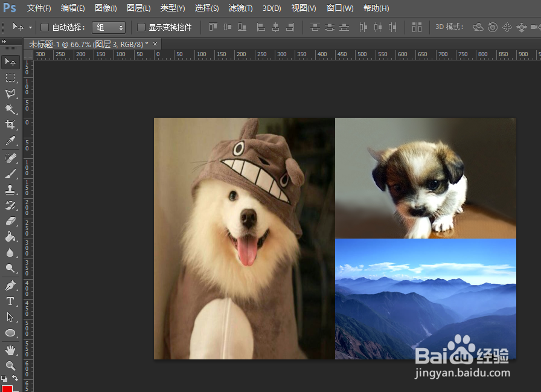Pick the Eyedropper tool
This screenshot has width=541, height=392.
[x=10, y=141]
